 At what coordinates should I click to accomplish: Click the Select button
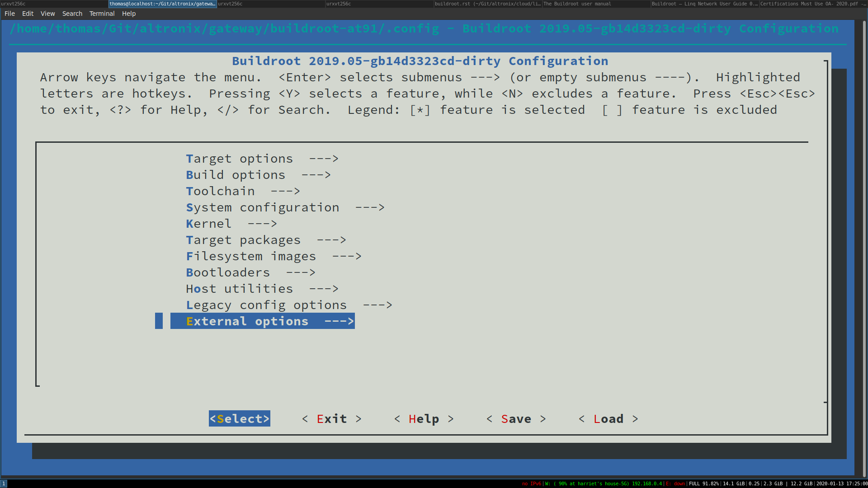click(x=239, y=418)
